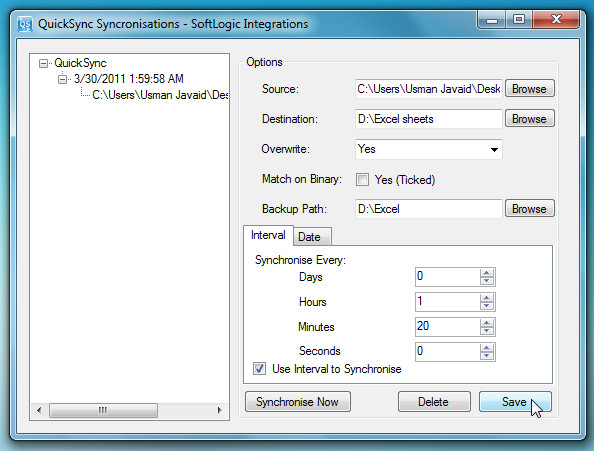Decrease the Days value with down arrow
Screen dimensions: 594x451
coord(487,281)
